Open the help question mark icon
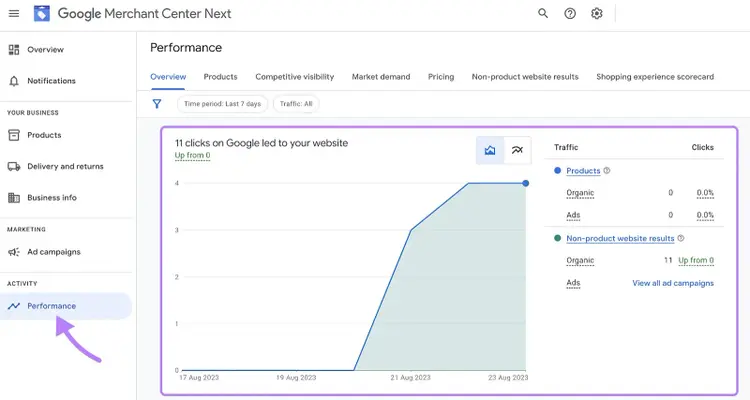This screenshot has width=750, height=400. [x=570, y=13]
